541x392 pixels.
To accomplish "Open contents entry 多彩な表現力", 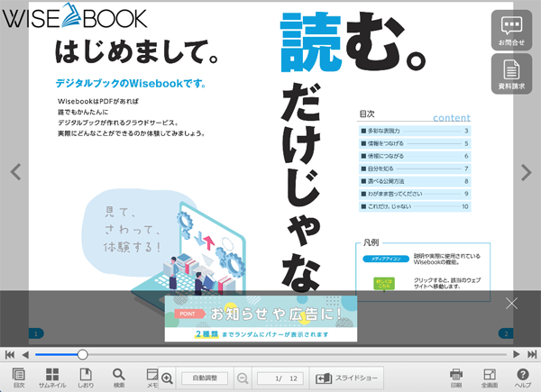I will tap(415, 131).
